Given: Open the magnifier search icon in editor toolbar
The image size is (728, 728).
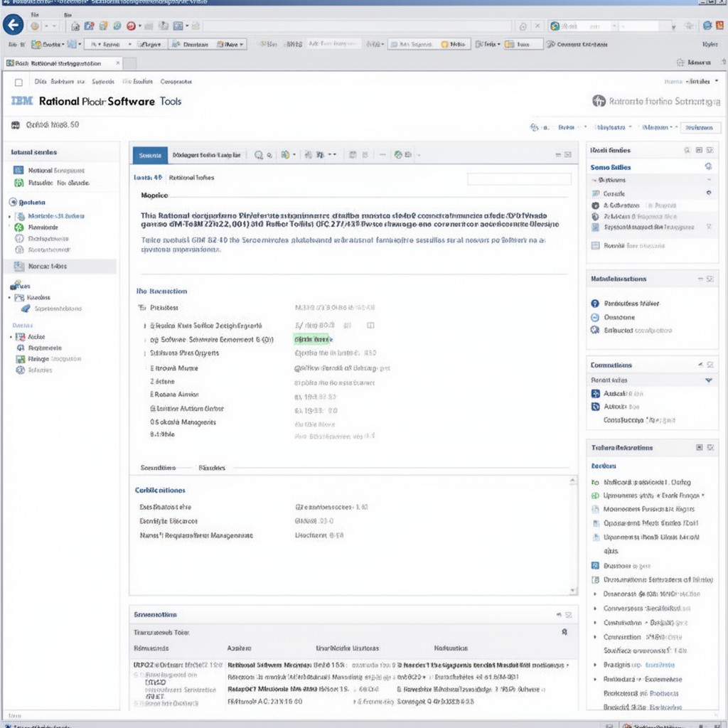Looking at the screenshot, I should 259,155.
